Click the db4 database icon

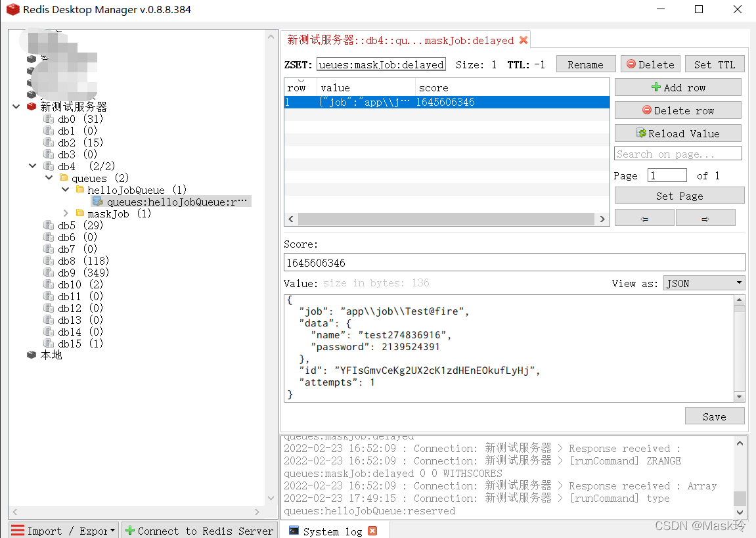coord(48,166)
